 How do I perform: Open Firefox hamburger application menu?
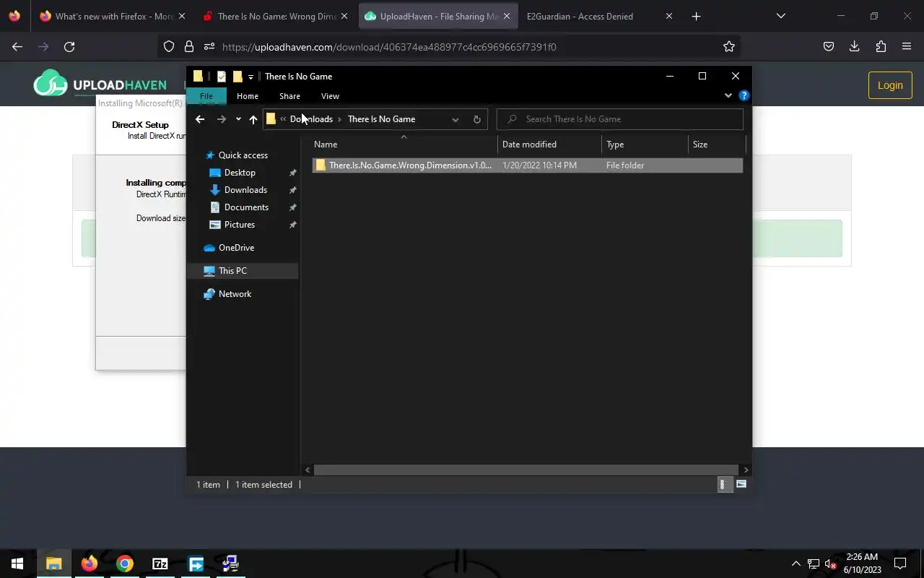[907, 47]
